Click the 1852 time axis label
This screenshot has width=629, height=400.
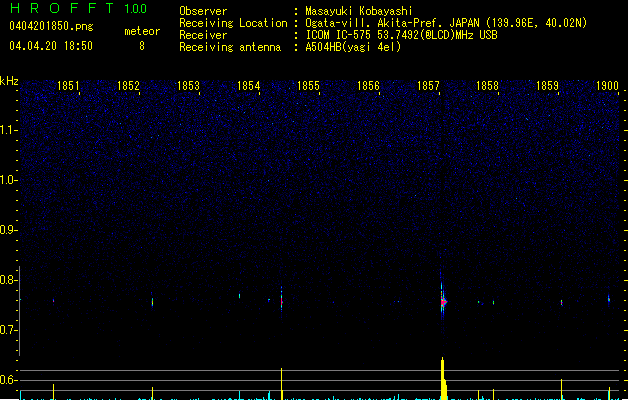(128, 85)
